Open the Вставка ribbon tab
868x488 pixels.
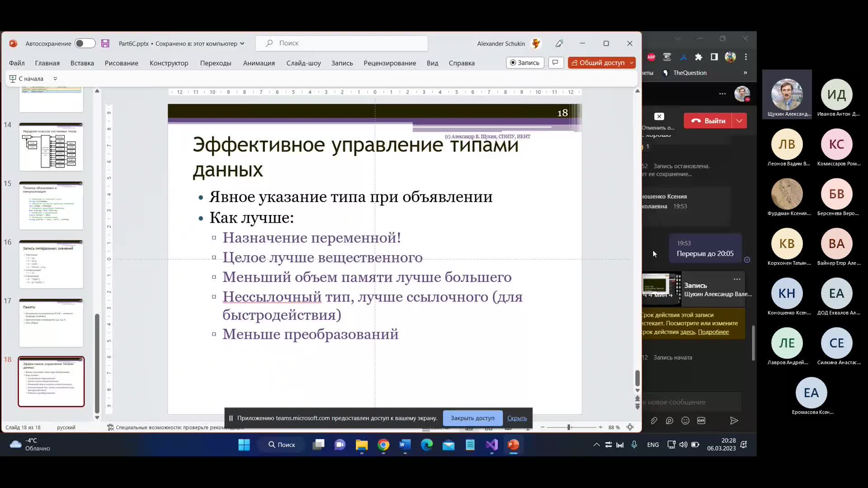[x=82, y=63]
